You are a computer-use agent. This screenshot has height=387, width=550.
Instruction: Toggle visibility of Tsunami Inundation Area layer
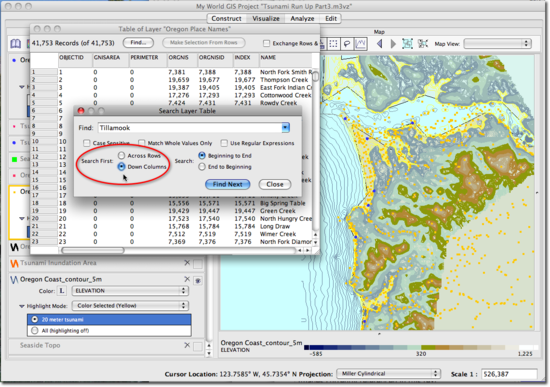pyautogui.click(x=198, y=264)
